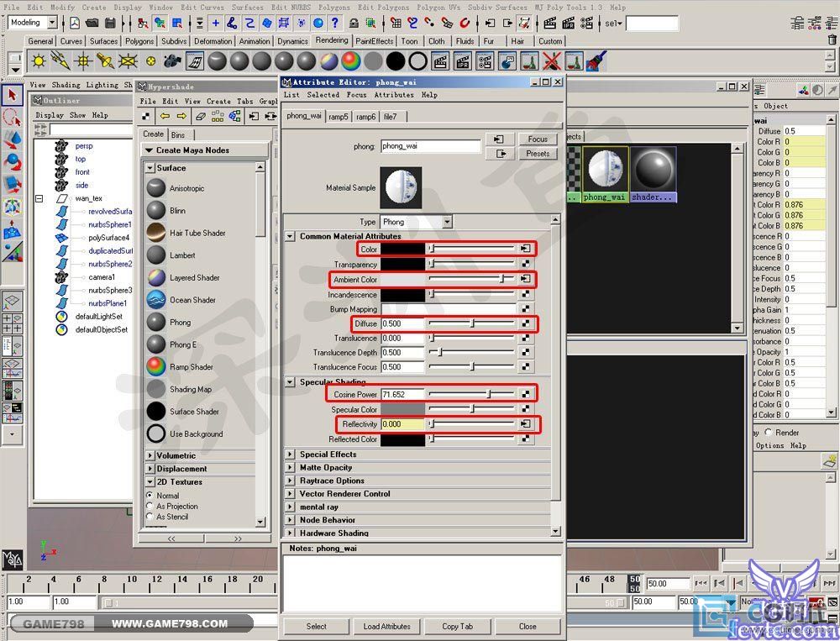Click the Specular Color gray swatch
840x641 pixels.
[x=403, y=409]
